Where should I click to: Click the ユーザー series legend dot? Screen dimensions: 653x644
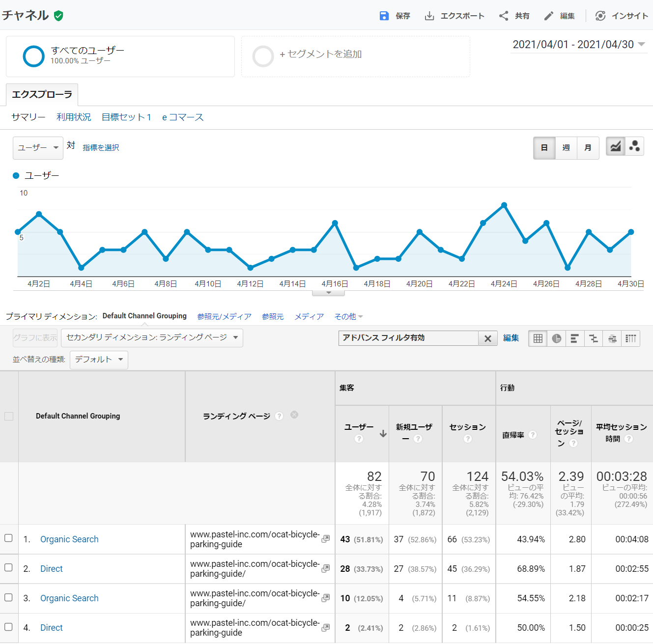(16, 175)
